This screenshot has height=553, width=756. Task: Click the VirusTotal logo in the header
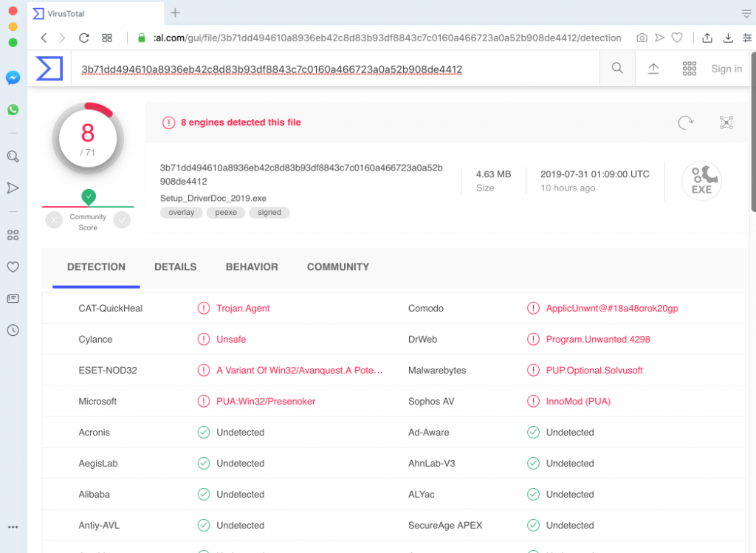(49, 68)
